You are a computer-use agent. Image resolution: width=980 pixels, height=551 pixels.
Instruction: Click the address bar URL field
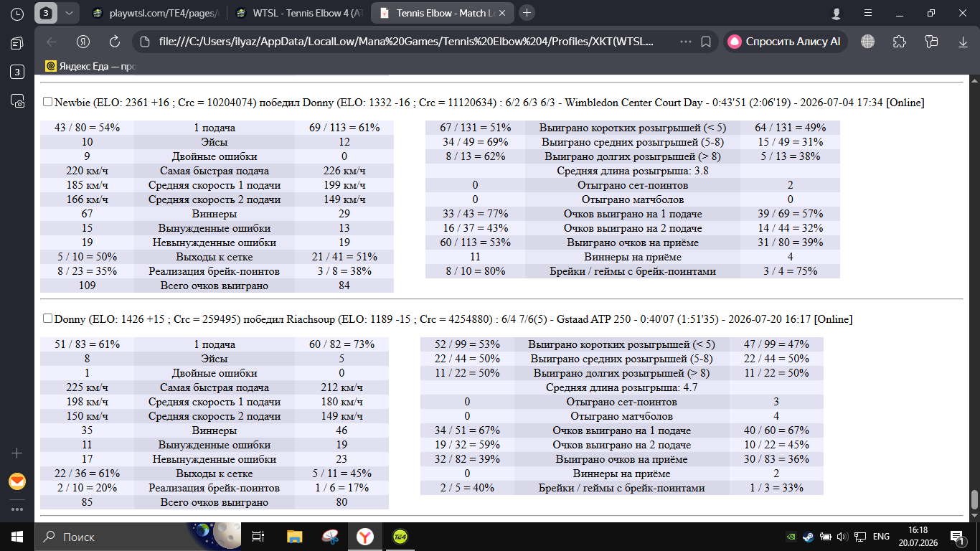405,41
